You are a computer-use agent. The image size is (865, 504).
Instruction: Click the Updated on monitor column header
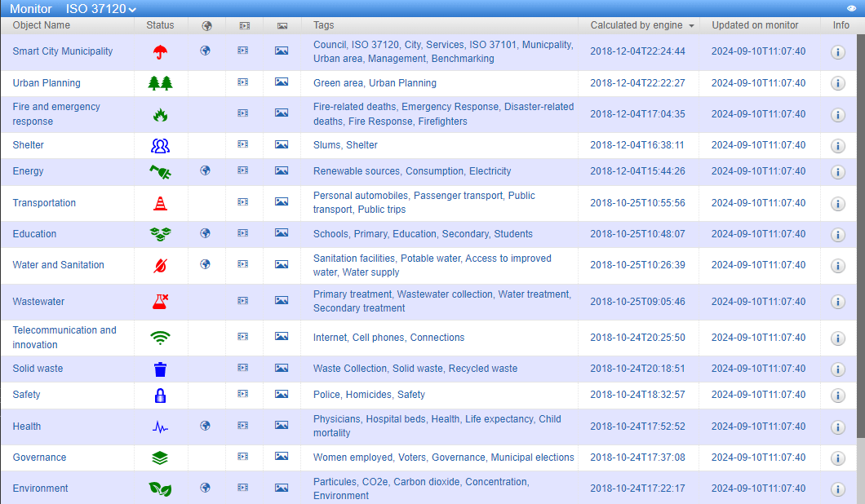(755, 25)
